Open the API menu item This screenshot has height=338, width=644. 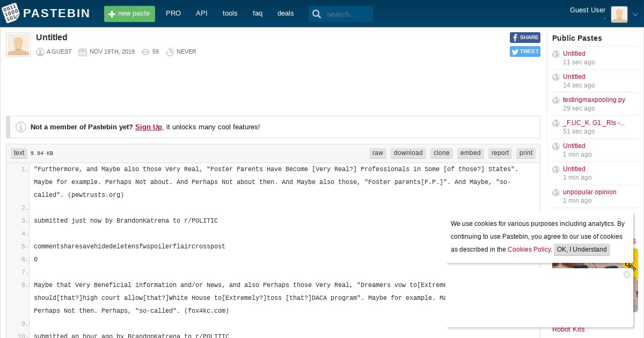(202, 13)
